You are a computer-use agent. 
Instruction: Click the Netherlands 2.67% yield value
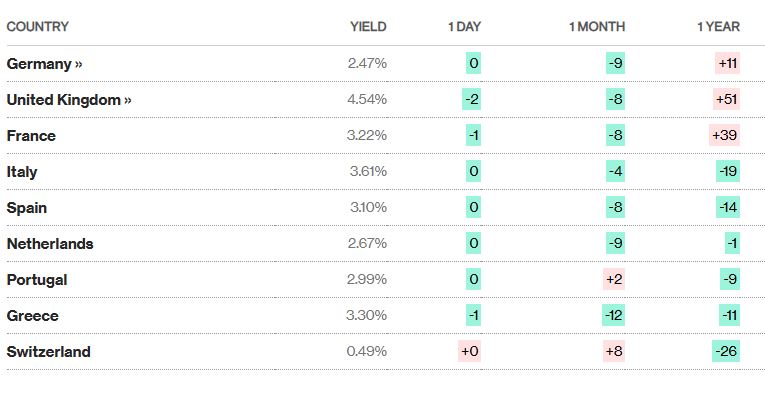[x=367, y=243]
